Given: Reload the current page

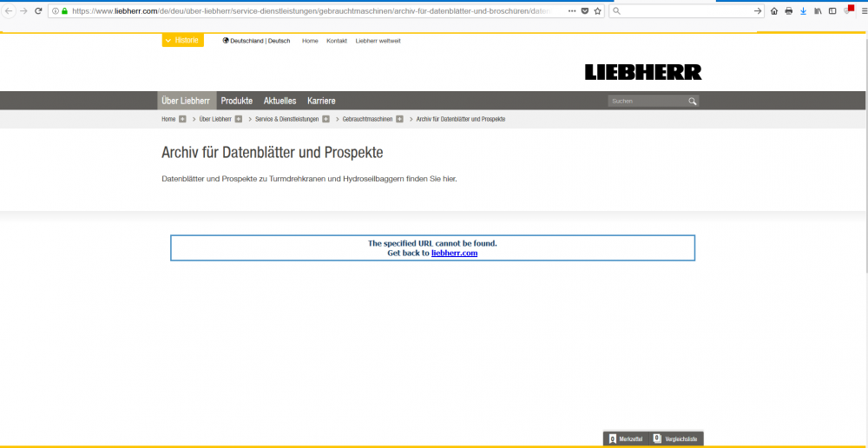Looking at the screenshot, I should click(x=38, y=11).
